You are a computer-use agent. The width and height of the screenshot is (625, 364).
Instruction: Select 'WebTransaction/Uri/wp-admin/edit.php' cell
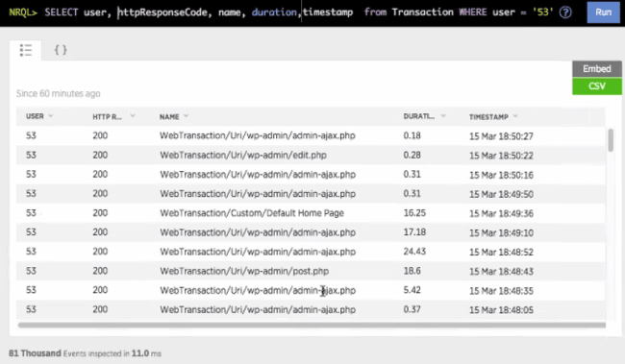[x=243, y=155]
